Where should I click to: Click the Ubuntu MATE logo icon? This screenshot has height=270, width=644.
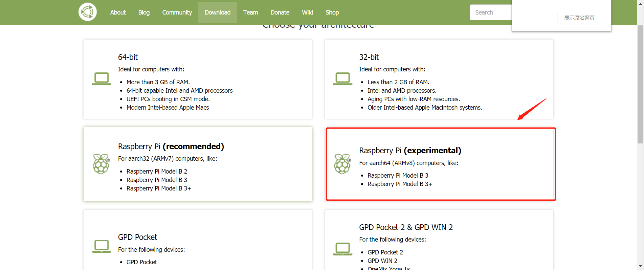[88, 12]
